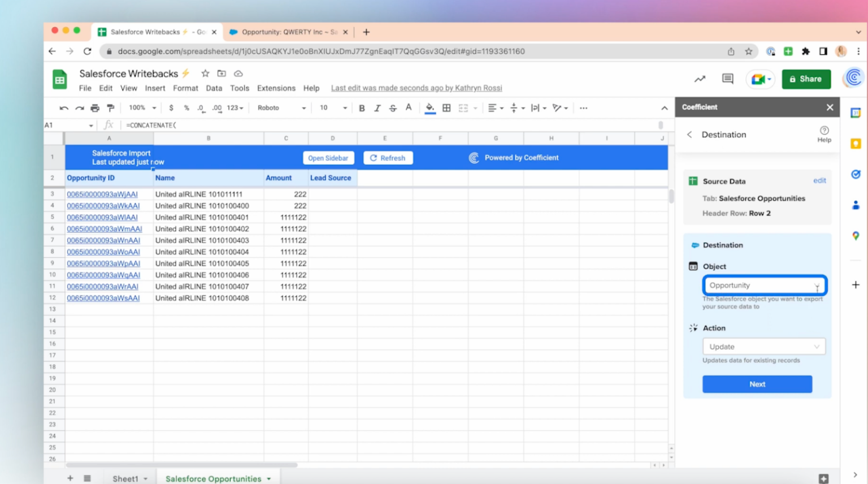The width and height of the screenshot is (868, 484).
Task: Open the Extensions menu
Action: 276,88
